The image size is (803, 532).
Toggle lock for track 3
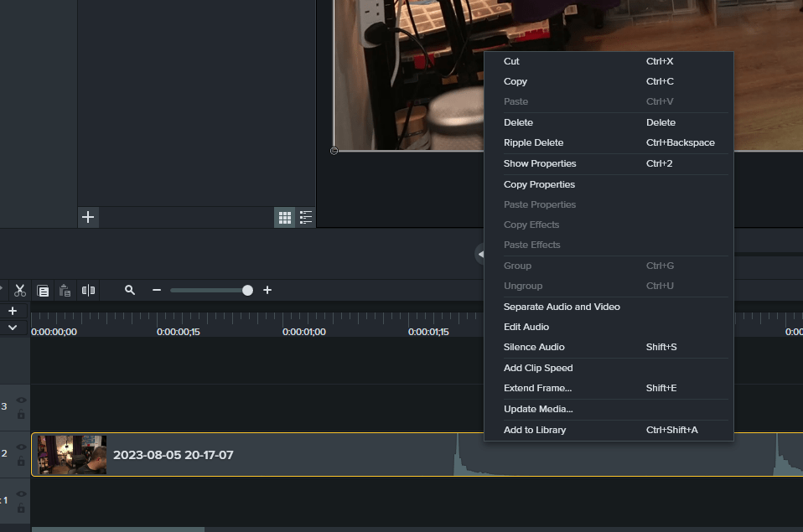[x=21, y=414]
